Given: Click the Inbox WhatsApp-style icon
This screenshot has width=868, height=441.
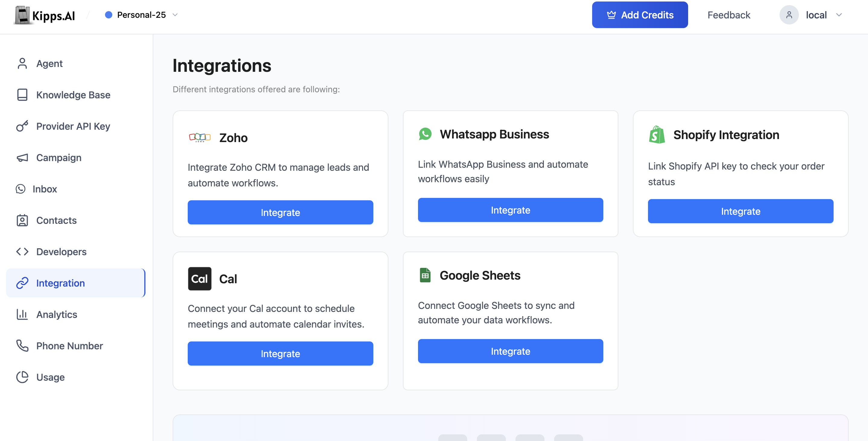Looking at the screenshot, I should [x=21, y=189].
